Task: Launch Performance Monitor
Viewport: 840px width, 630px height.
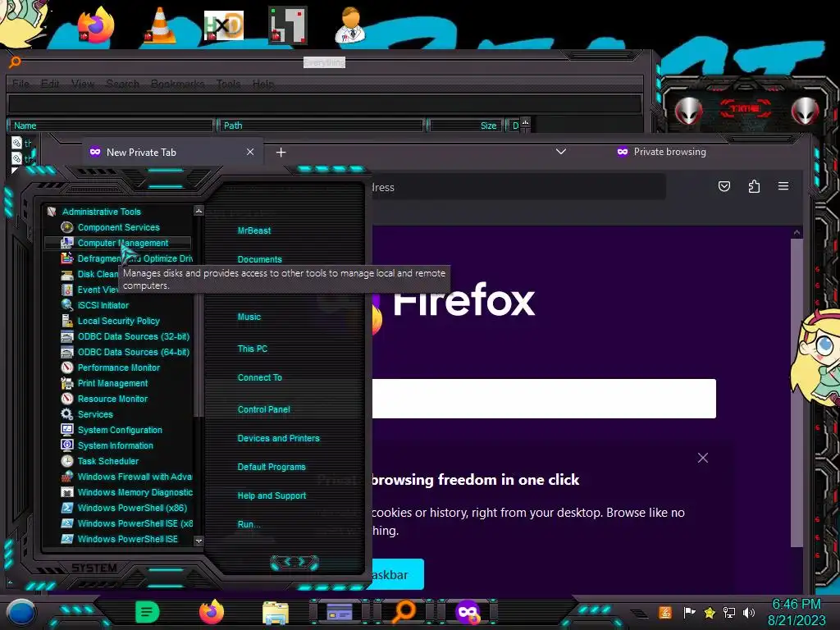Action: point(118,367)
